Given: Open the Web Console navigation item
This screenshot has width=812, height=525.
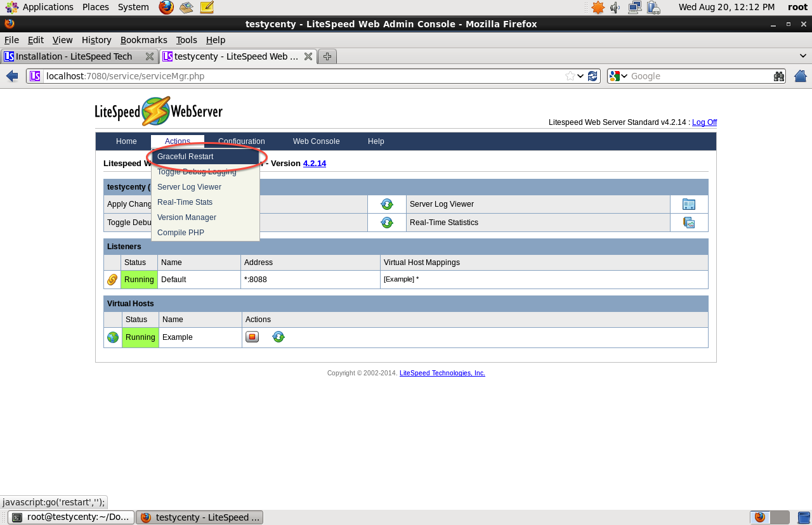Looking at the screenshot, I should coord(317,141).
